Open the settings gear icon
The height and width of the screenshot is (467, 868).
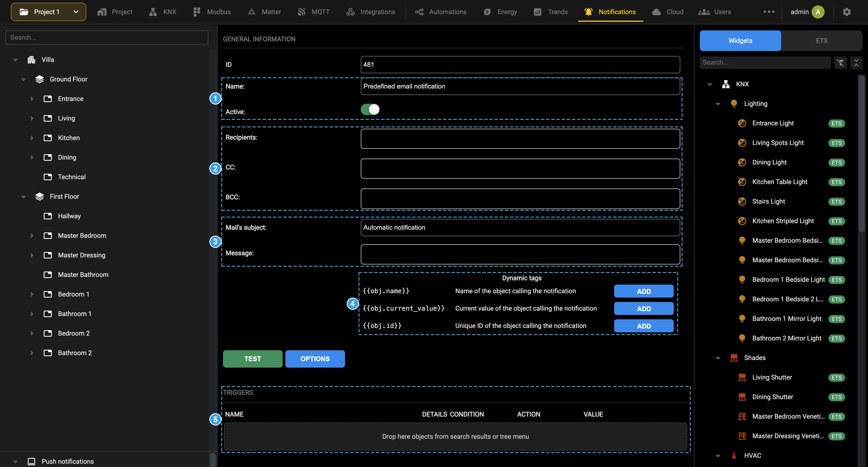pos(847,12)
